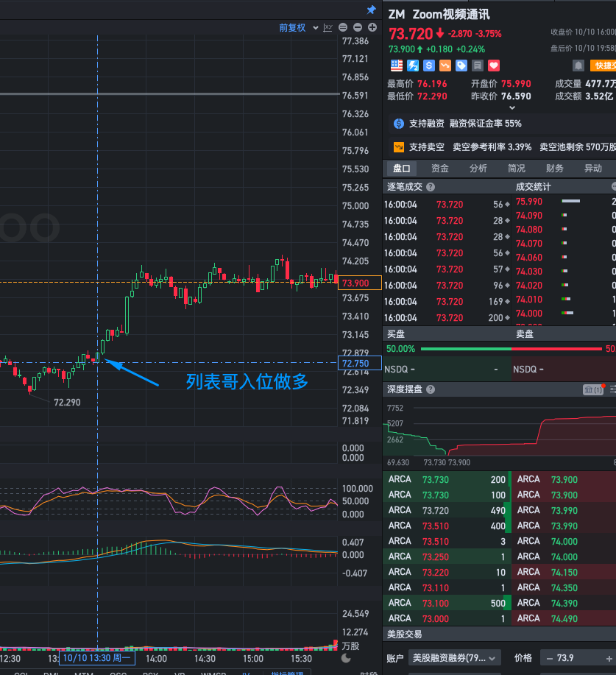The image size is (616, 675).
Task: Select the ARCA ask row at 74.350
Action: click(x=564, y=588)
